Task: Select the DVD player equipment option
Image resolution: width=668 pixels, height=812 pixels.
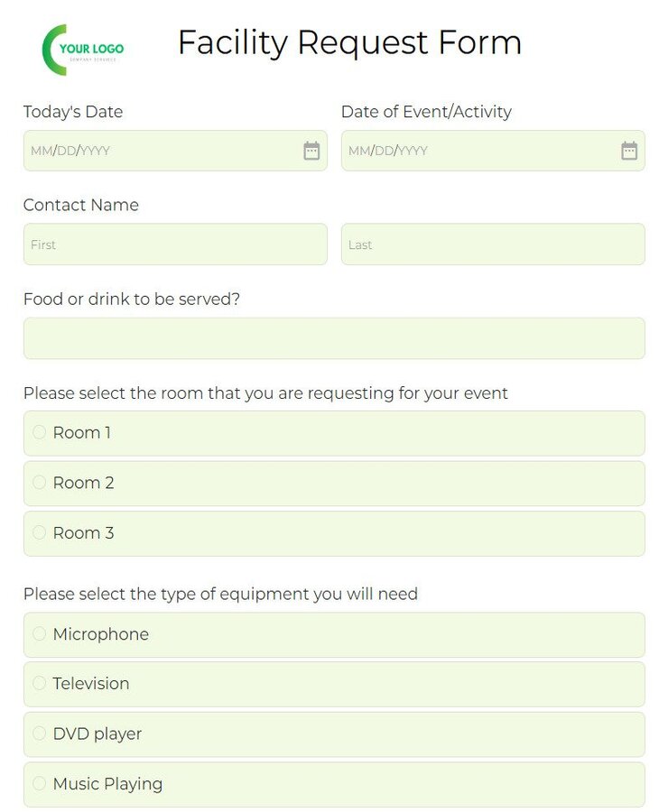Action: click(40, 734)
